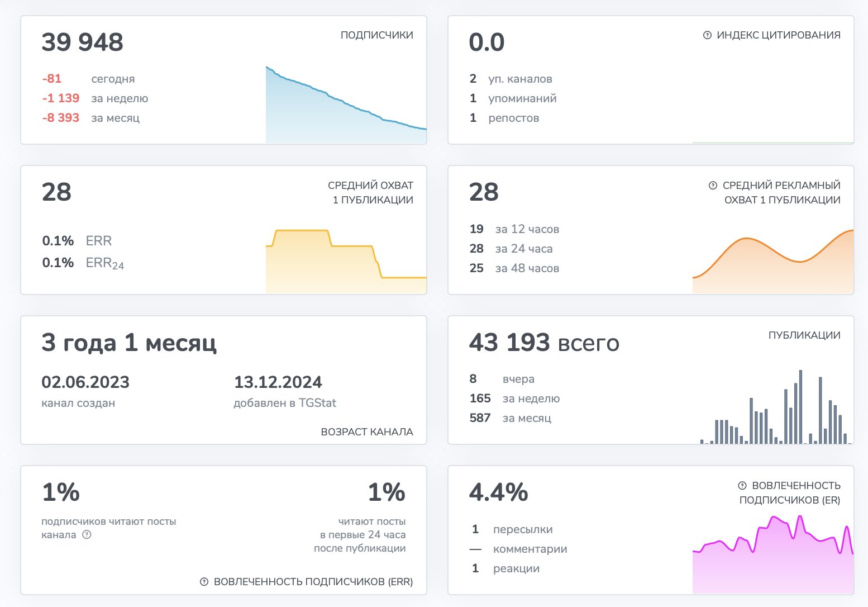
Task: Click average reach value 28 in СРЕДНИЙ ОХВАТ card
Action: [56, 192]
